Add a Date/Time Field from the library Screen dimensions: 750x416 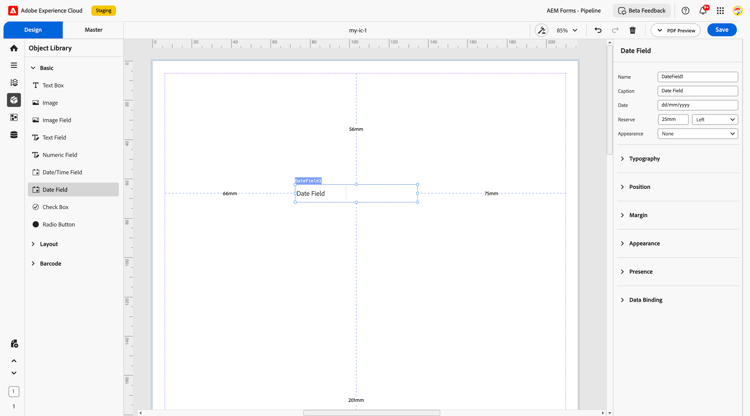click(x=73, y=172)
